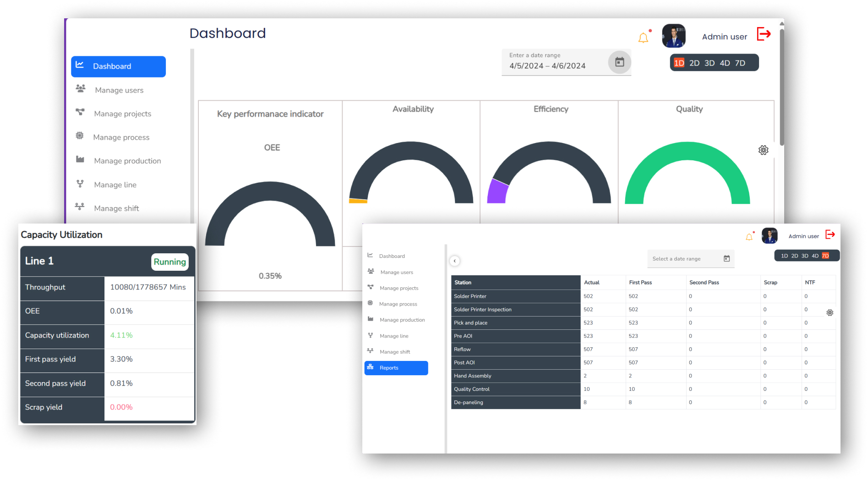
Task: Open the calendar picker for 4/5/2024 date range
Action: (x=619, y=62)
